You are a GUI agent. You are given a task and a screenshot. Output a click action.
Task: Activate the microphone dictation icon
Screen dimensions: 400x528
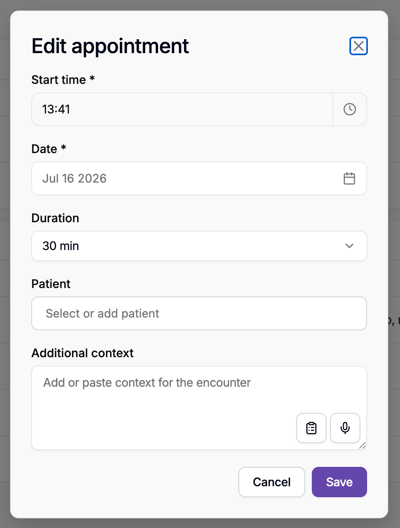[345, 428]
